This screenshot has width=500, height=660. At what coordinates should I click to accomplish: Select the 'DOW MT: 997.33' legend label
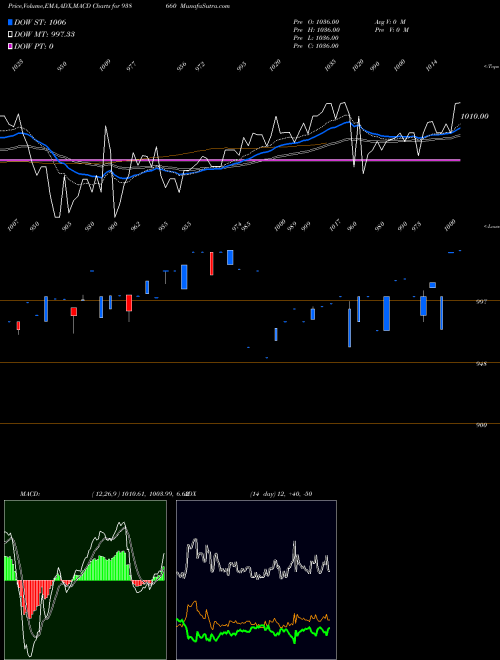point(45,34)
